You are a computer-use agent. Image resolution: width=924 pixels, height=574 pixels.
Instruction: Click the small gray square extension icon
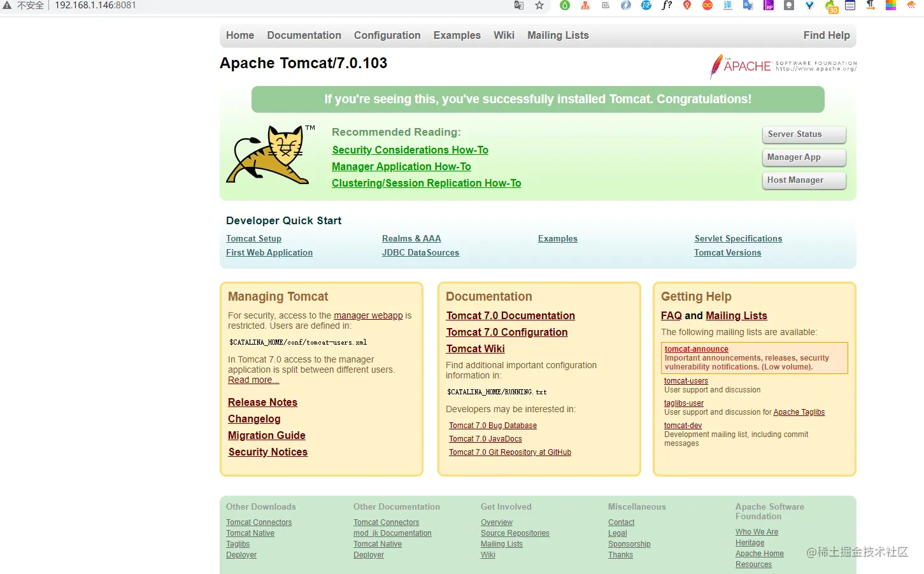[606, 5]
